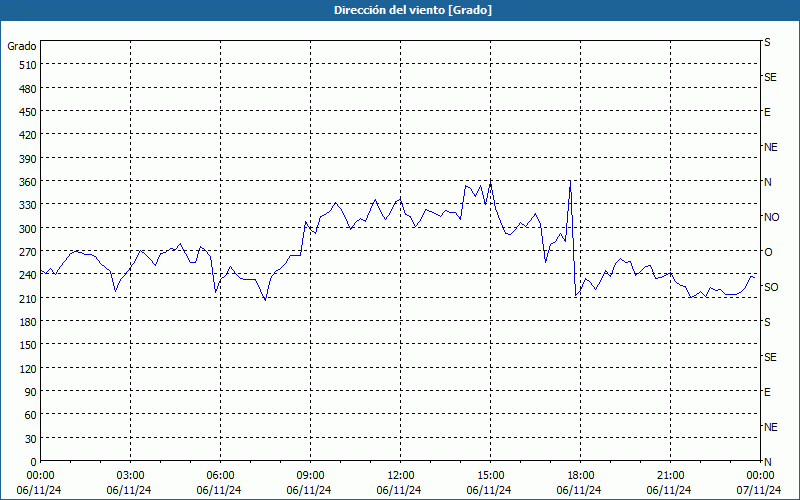Select the E compass label at the 450 gridline
The width and height of the screenshot is (800, 500).
(x=767, y=112)
